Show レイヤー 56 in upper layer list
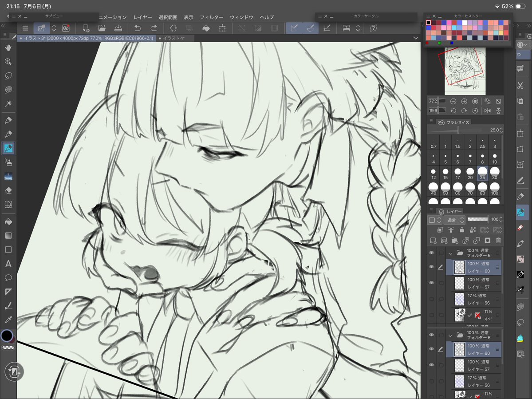Screen dimensions: 532x399 pyautogui.click(x=431, y=299)
